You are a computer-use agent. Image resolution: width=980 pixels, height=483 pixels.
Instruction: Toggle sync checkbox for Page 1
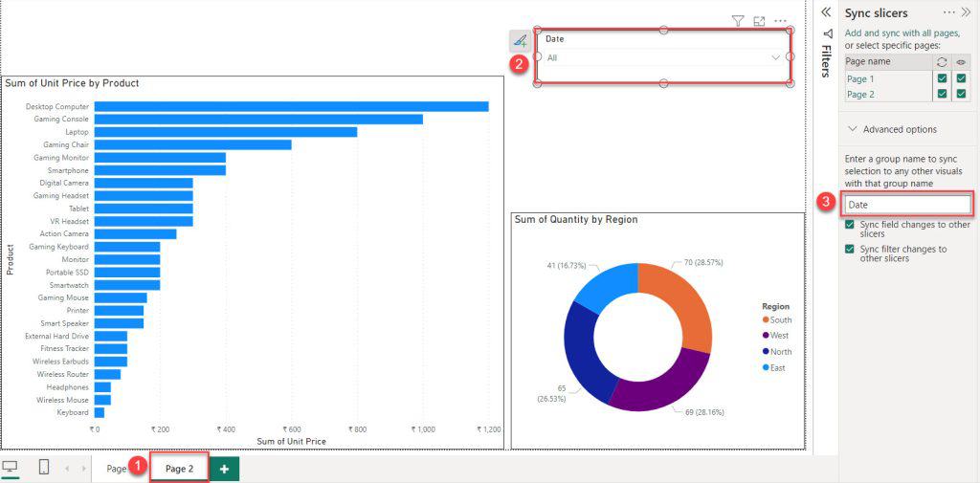pyautogui.click(x=943, y=78)
